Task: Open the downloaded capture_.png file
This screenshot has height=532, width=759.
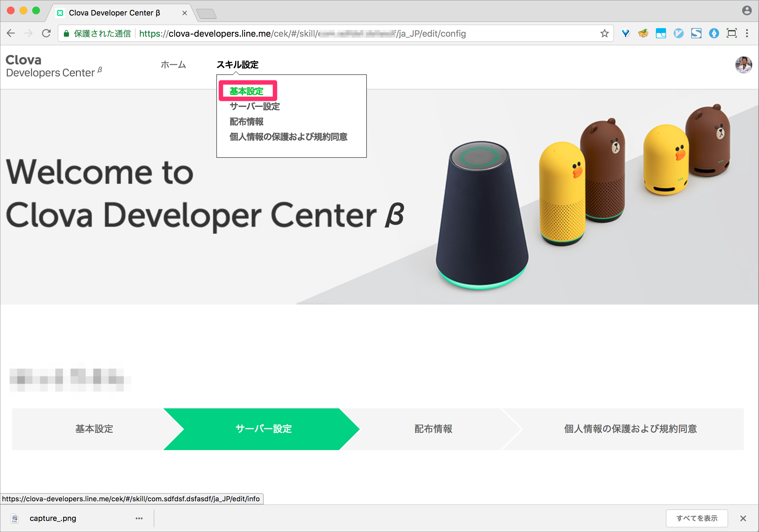Action: [x=53, y=518]
